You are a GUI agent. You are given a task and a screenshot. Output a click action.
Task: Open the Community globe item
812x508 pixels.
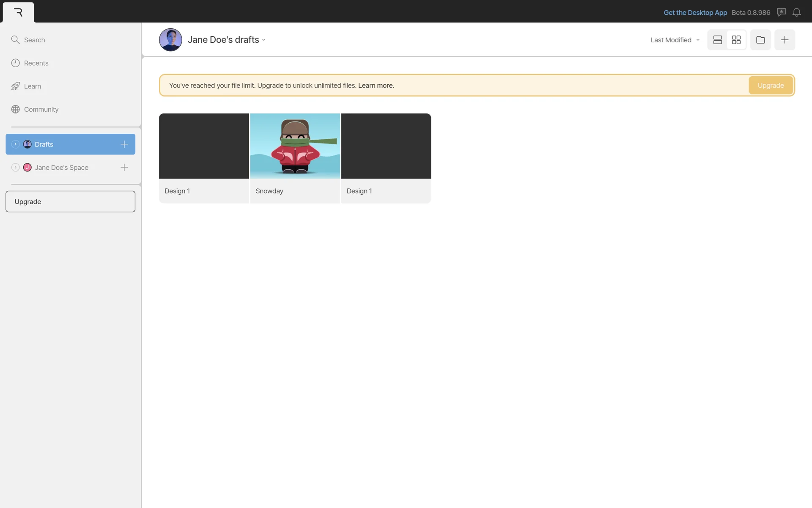[41, 109]
